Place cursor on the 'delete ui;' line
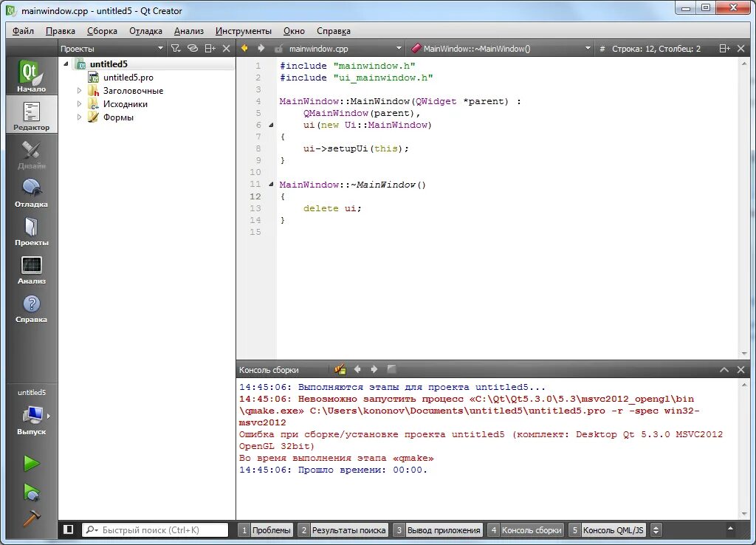Screen dimensions: 756x545 click(x=332, y=208)
